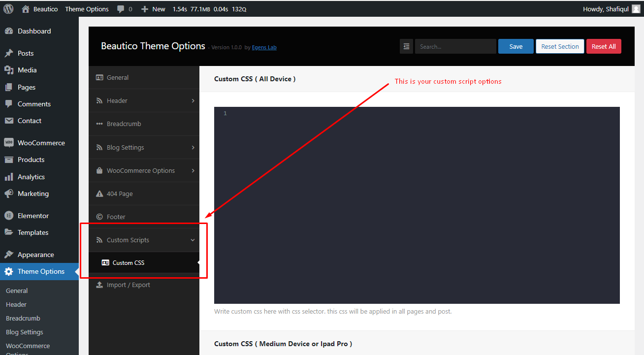The width and height of the screenshot is (644, 355).
Task: Click the 1.54s query monitor timing text
Action: [180, 9]
